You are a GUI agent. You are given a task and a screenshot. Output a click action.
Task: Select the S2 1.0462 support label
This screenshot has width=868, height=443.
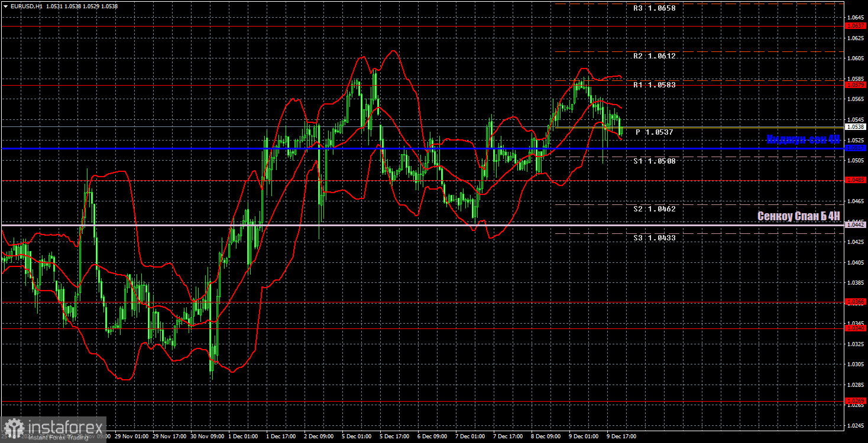(654, 209)
